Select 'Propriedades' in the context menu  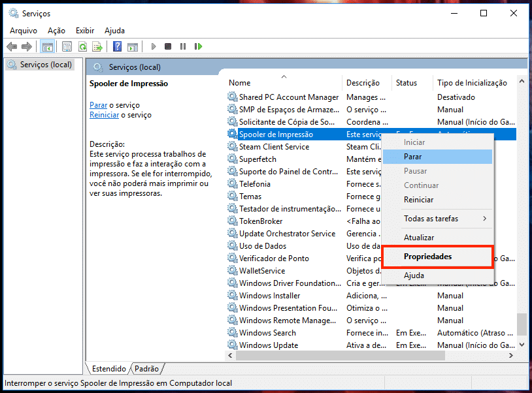(427, 257)
